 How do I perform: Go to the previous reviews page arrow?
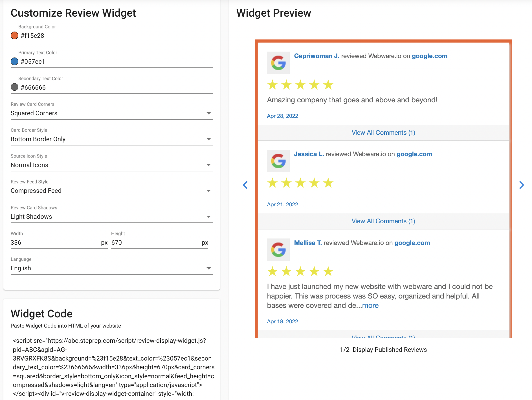(x=245, y=185)
